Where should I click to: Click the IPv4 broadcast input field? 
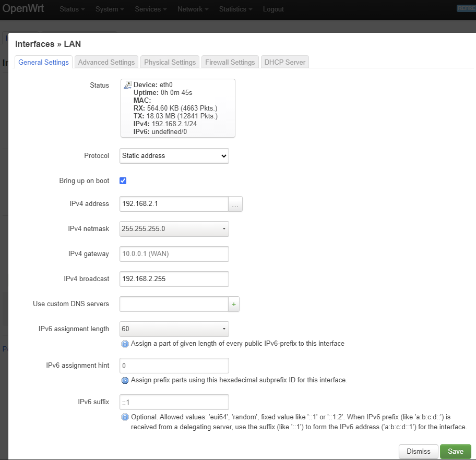(x=174, y=279)
